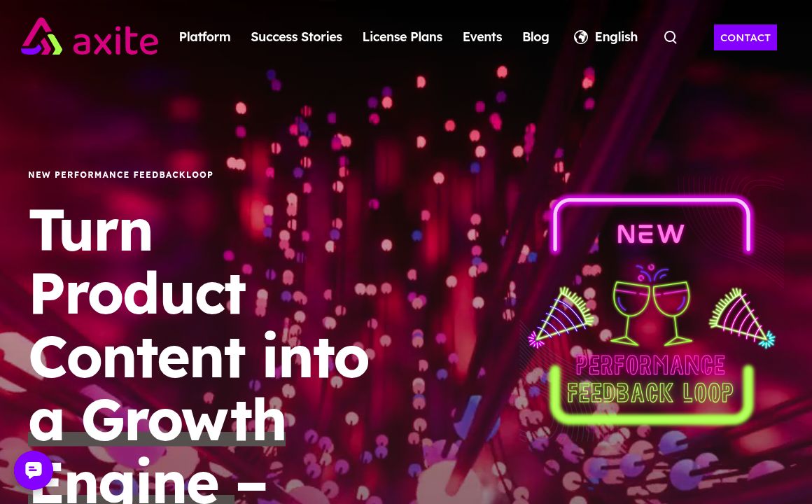
Task: Open the Success Stories menu item
Action: click(296, 37)
